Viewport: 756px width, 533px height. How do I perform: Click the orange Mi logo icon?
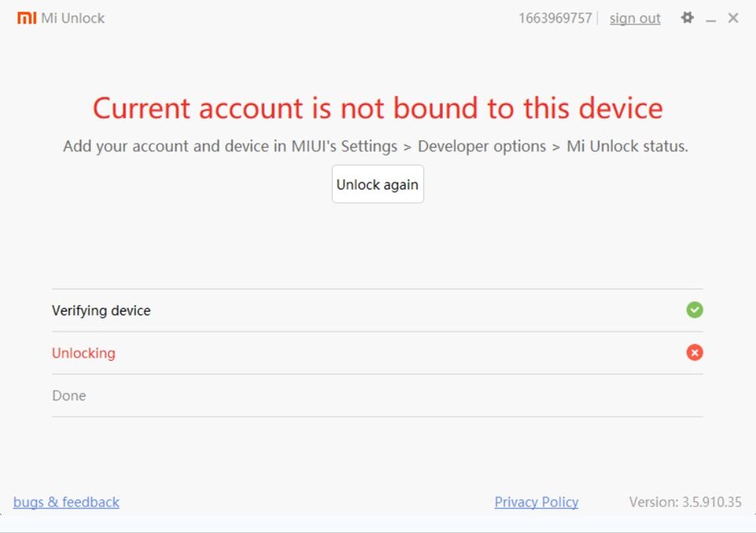click(27, 18)
